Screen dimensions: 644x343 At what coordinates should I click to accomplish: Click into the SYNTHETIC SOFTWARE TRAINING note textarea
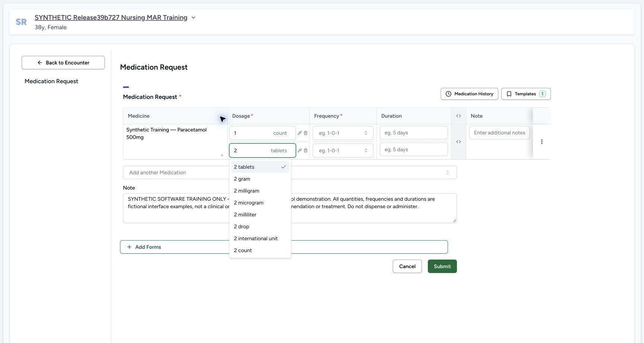pos(290,208)
